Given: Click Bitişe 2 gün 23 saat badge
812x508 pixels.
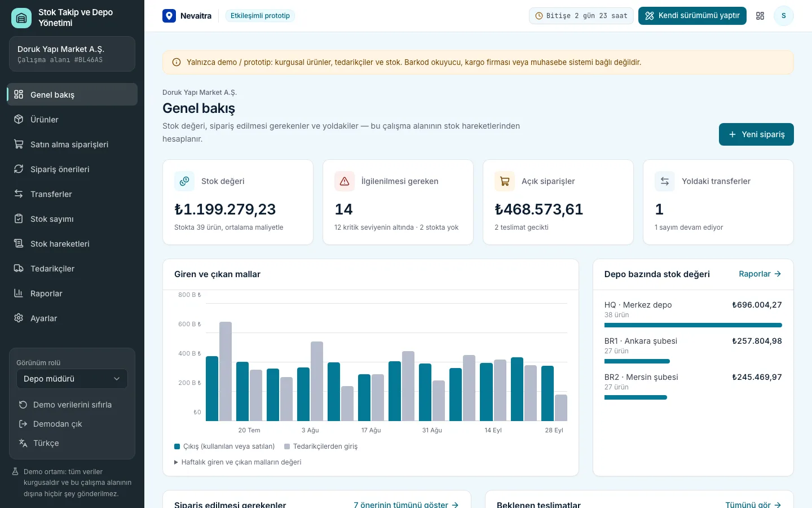Looking at the screenshot, I should click(x=581, y=16).
